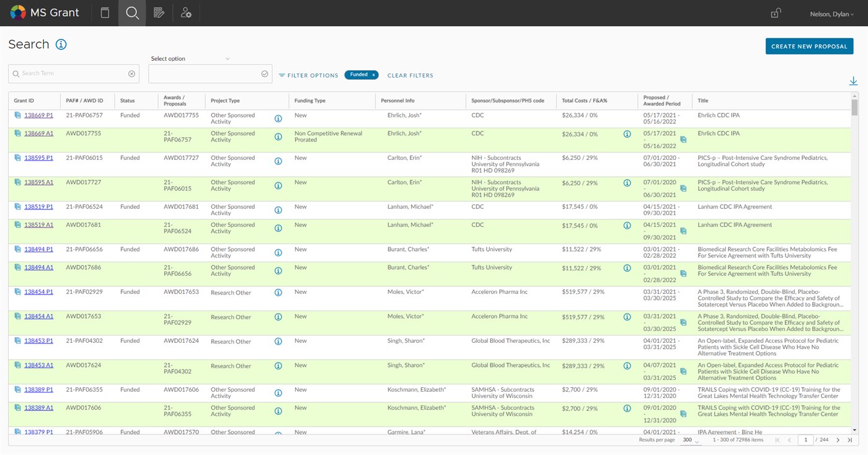Click the lock icon near the user name
This screenshot has width=868, height=455.
coord(775,13)
